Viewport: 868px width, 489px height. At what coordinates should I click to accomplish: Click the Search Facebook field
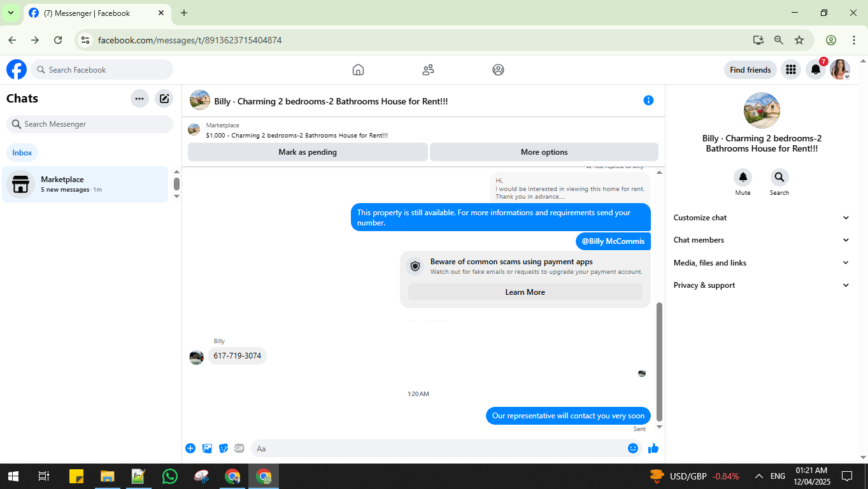tap(102, 70)
